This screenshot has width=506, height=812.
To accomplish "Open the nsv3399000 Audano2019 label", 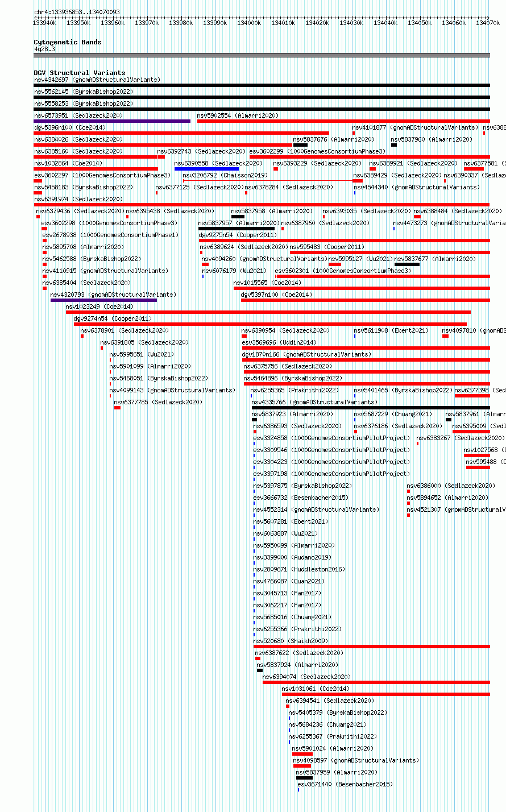I will click(x=292, y=557).
